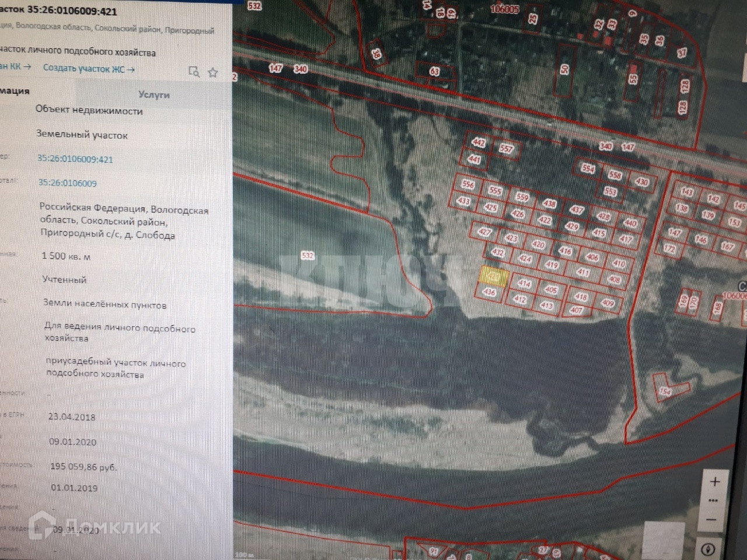This screenshot has width=747, height=560.
Task: Select parcel 418 on the map
Action: tap(581, 297)
